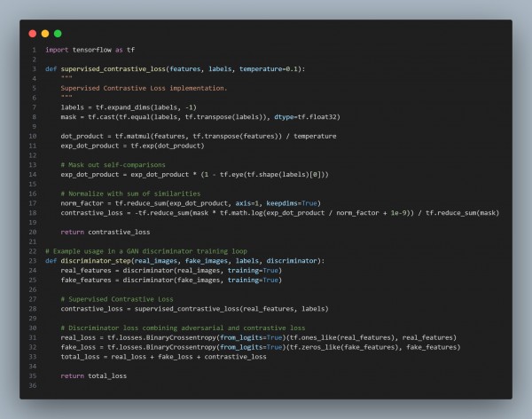Image resolution: width=532 pixels, height=419 pixels.
Task: Click the 'fake_loss = tf.losses.BinaryCrossentropy' line
Action: (x=261, y=347)
